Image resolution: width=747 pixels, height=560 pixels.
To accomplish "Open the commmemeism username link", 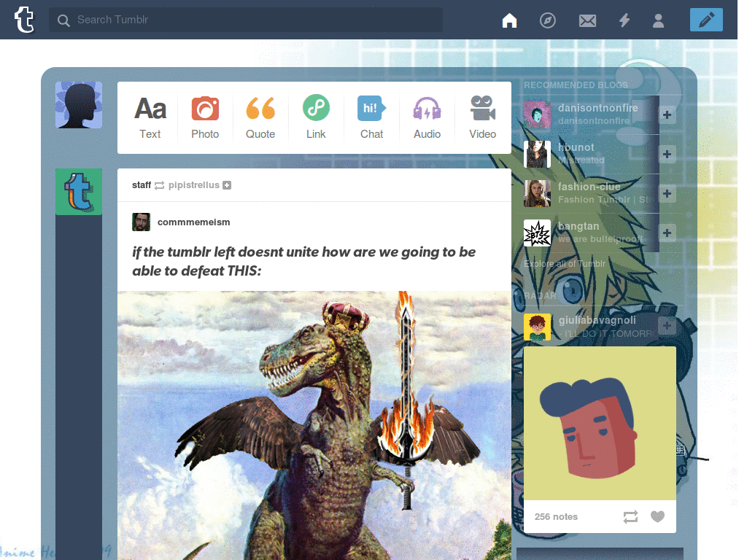I will click(x=193, y=222).
